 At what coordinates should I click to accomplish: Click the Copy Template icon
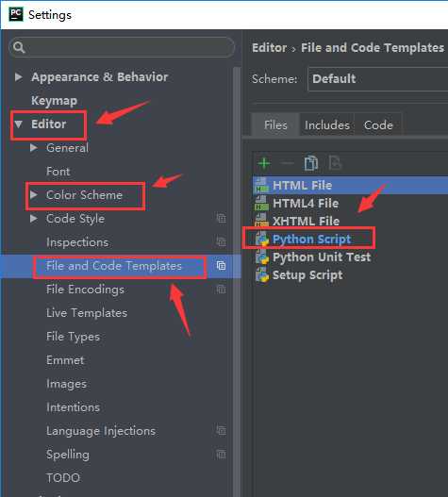310,163
